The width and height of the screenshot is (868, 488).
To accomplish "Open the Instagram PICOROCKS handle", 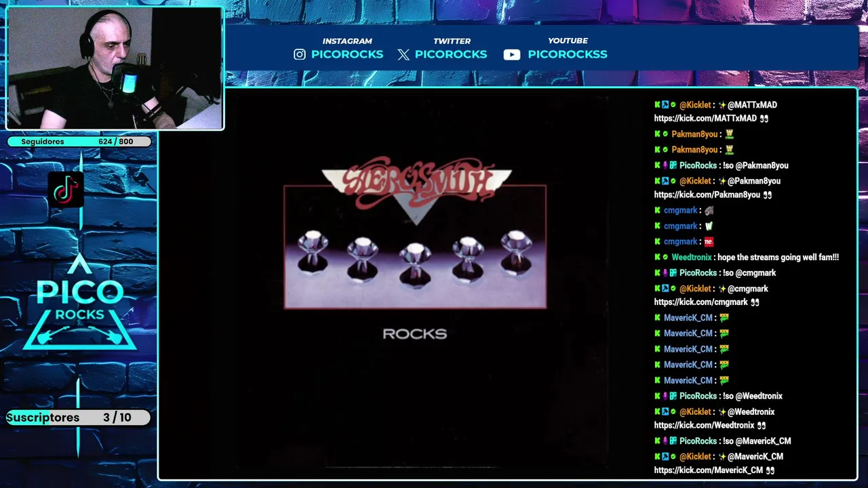I will (x=347, y=54).
